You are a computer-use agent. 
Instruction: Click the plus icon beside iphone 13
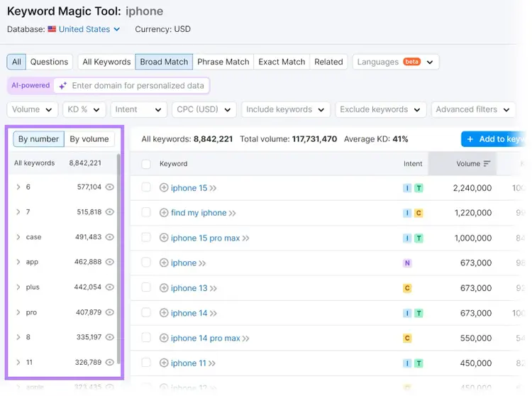click(164, 288)
